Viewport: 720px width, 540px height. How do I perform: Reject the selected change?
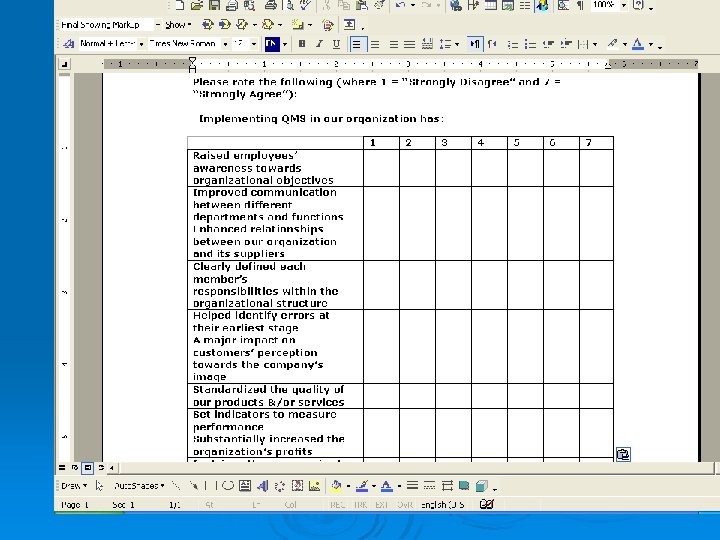267,25
